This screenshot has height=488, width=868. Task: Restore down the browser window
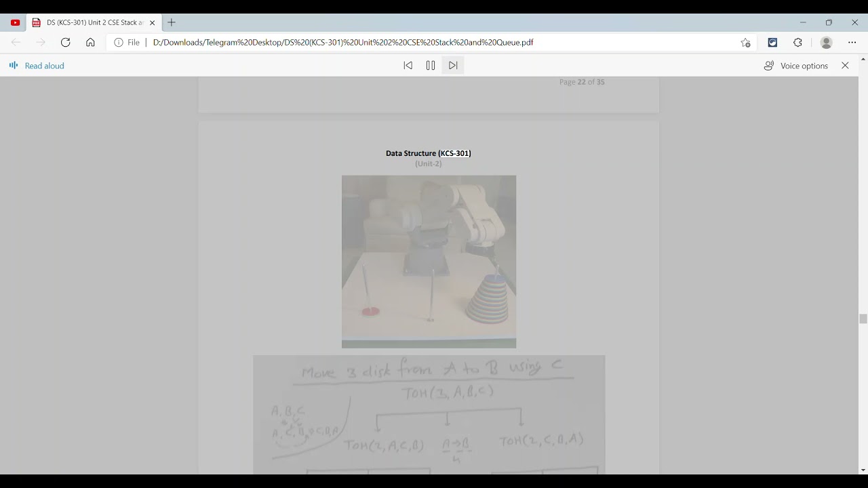pyautogui.click(x=829, y=22)
